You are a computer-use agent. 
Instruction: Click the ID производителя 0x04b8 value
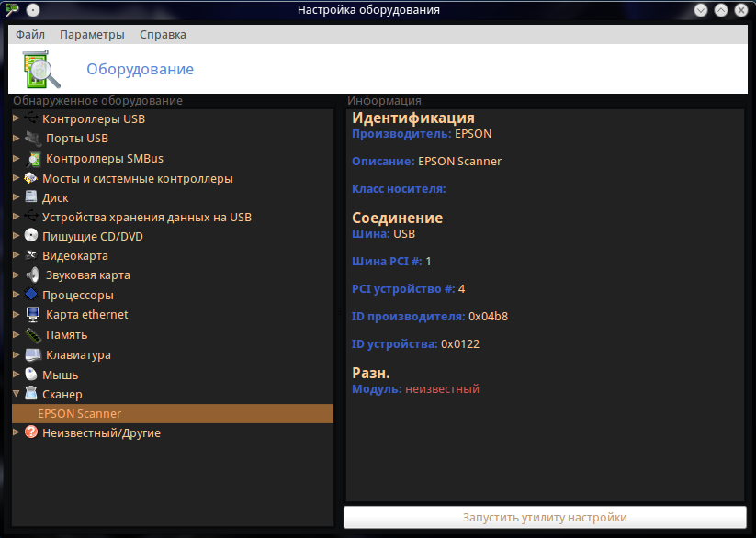tap(488, 317)
